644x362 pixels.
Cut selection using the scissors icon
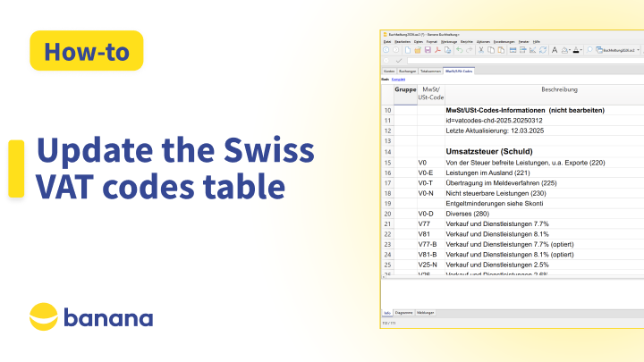(x=481, y=50)
